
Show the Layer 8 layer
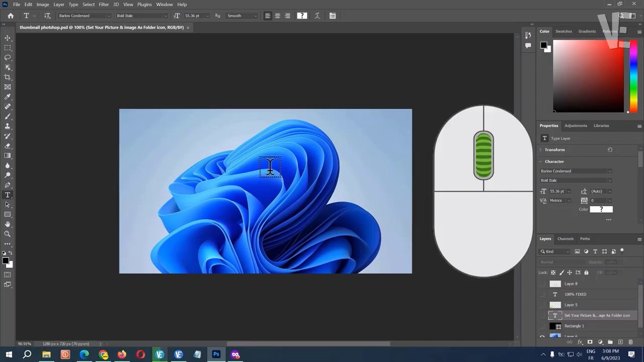[542, 284]
